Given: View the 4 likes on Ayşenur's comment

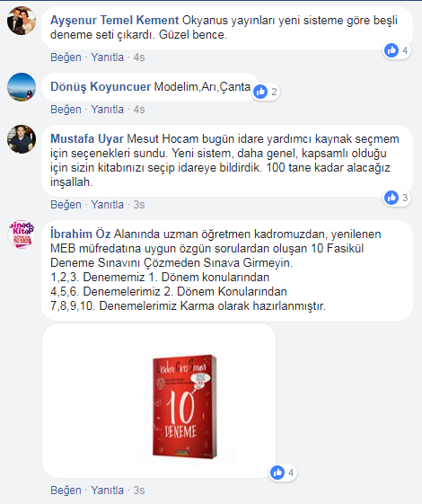Looking at the screenshot, I should [397, 50].
